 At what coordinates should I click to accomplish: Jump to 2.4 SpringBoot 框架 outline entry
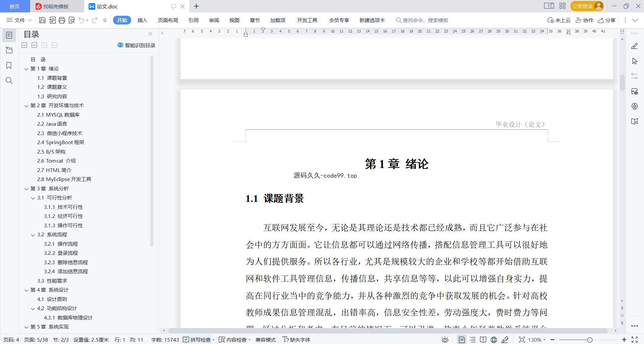pos(61,142)
